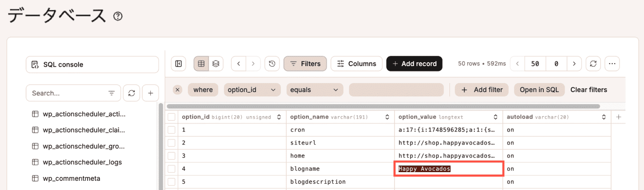Open the table search filter options icon
This screenshot has height=190, width=644.
pos(112,93)
